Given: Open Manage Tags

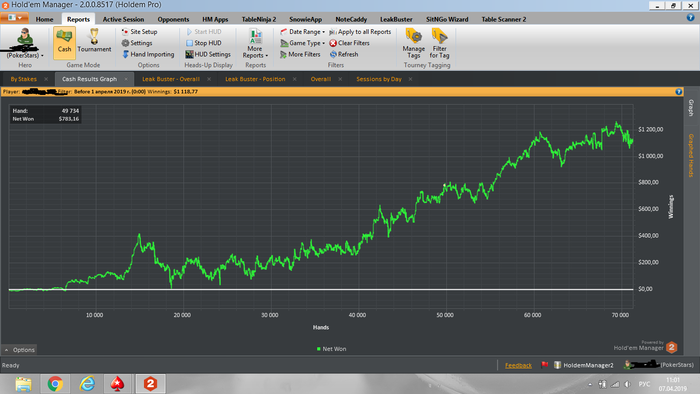Looking at the screenshot, I should coord(413,43).
